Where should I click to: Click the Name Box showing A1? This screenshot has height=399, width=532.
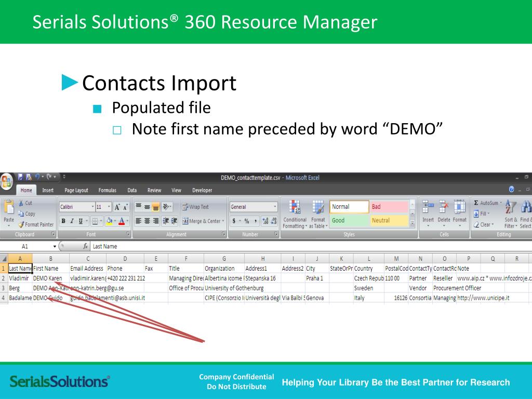[29, 246]
